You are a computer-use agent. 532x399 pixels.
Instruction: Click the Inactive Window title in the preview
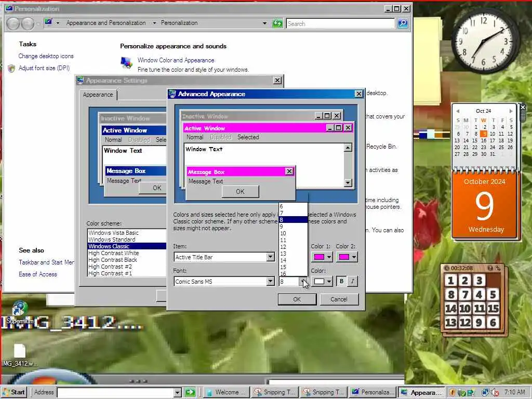[x=205, y=116]
